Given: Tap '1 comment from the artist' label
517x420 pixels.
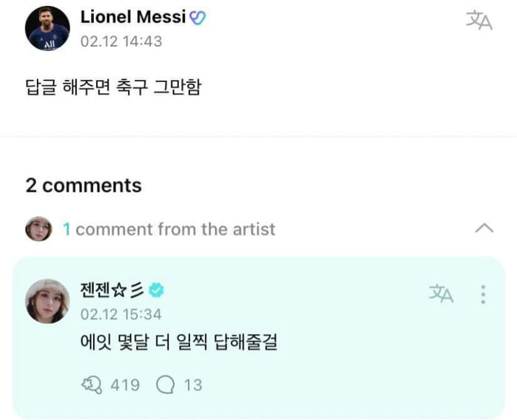Looking at the screenshot, I should [169, 229].
